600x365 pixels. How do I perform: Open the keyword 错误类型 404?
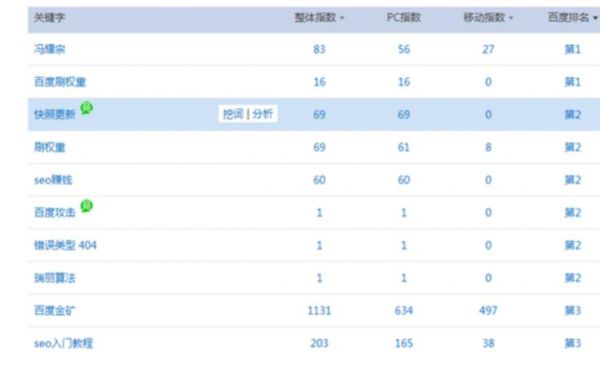[x=65, y=245]
